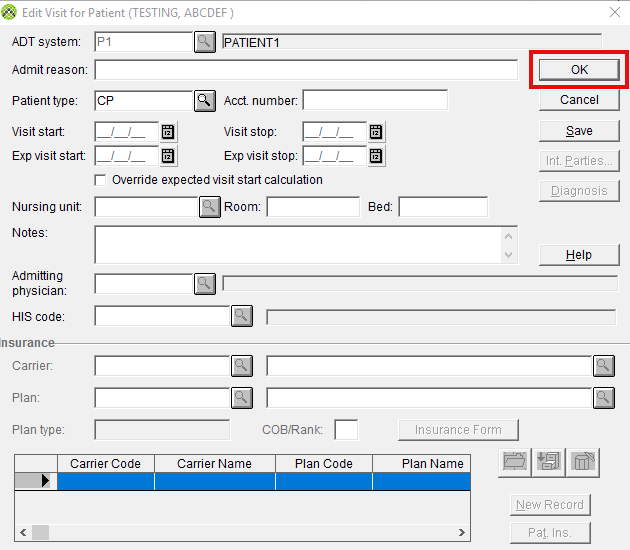Click into the Admit reason field
Image resolution: width=630 pixels, height=550 pixels.
(x=305, y=70)
